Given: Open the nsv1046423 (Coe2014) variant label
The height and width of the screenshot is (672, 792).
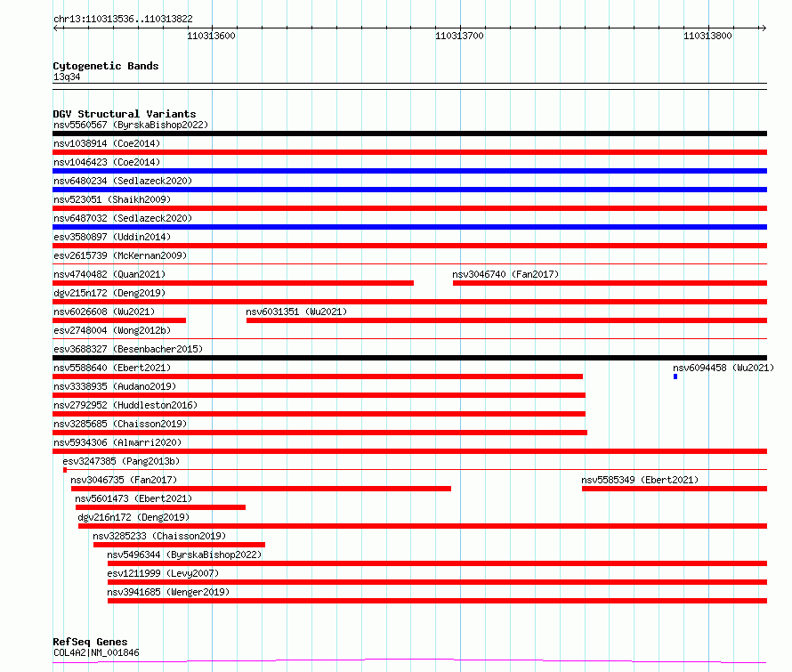Looking at the screenshot, I should tap(107, 162).
